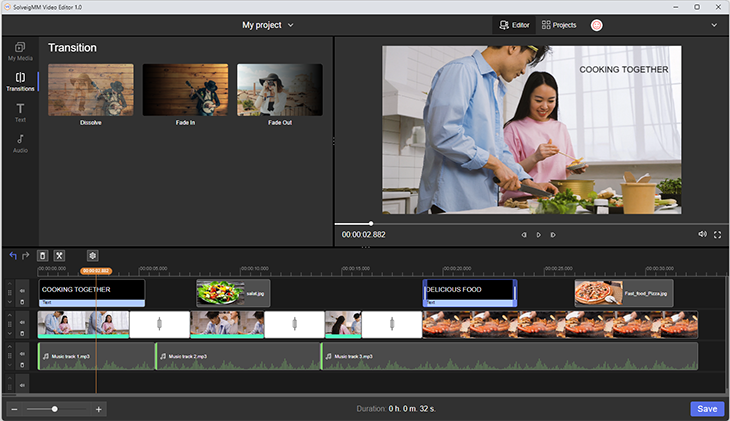Open the Text panel in sidebar
Image resolution: width=730 pixels, height=421 pixels.
pos(20,111)
